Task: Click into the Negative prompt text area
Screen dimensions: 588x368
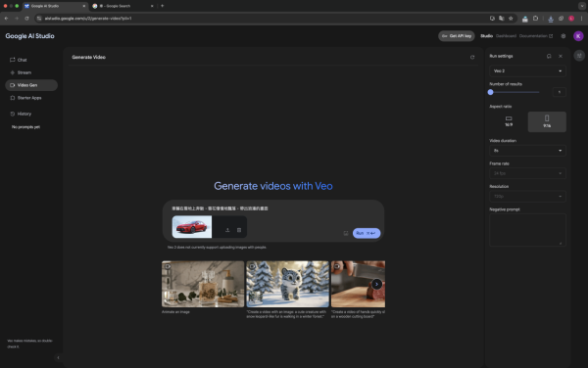Action: (527, 230)
